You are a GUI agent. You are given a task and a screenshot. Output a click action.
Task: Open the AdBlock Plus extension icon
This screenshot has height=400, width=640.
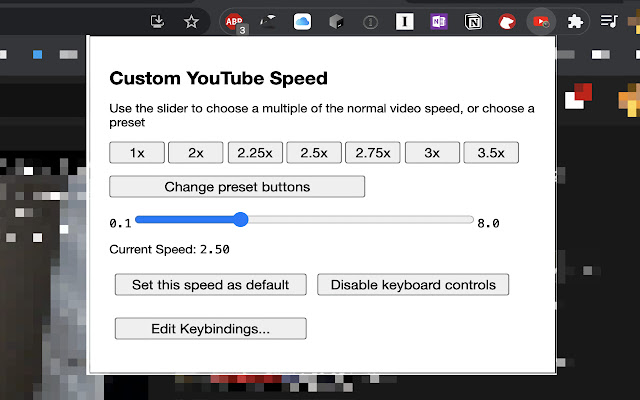pyautogui.click(x=235, y=22)
